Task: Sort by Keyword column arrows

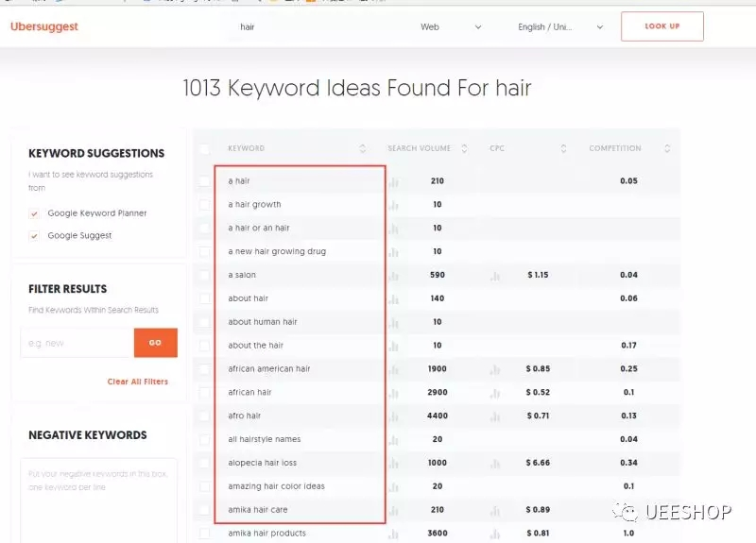Action: pyautogui.click(x=363, y=148)
